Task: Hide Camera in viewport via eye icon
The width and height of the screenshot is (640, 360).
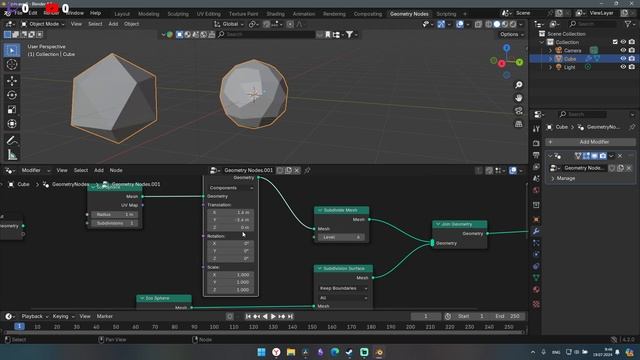Action: click(623, 50)
